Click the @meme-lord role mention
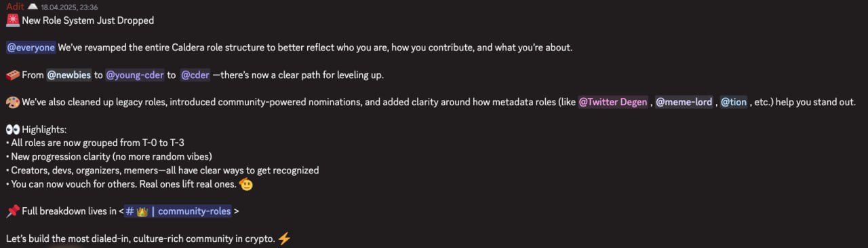868x248 pixels. click(x=684, y=102)
